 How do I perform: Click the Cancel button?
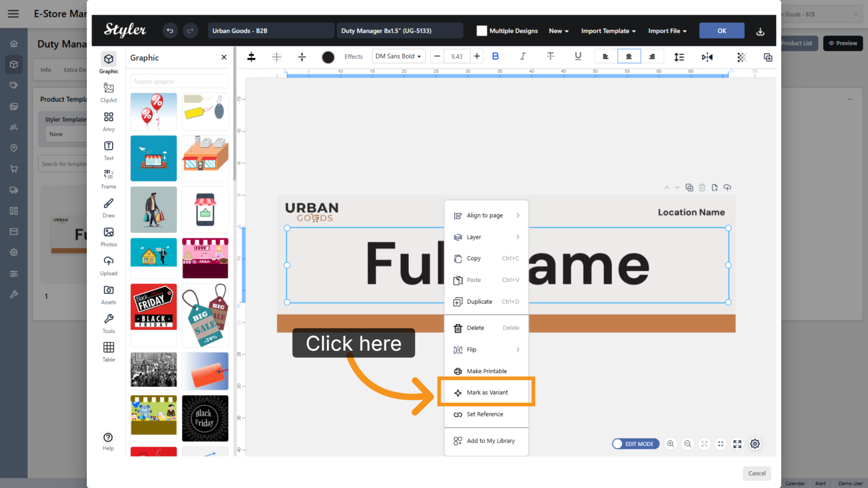[x=757, y=474]
